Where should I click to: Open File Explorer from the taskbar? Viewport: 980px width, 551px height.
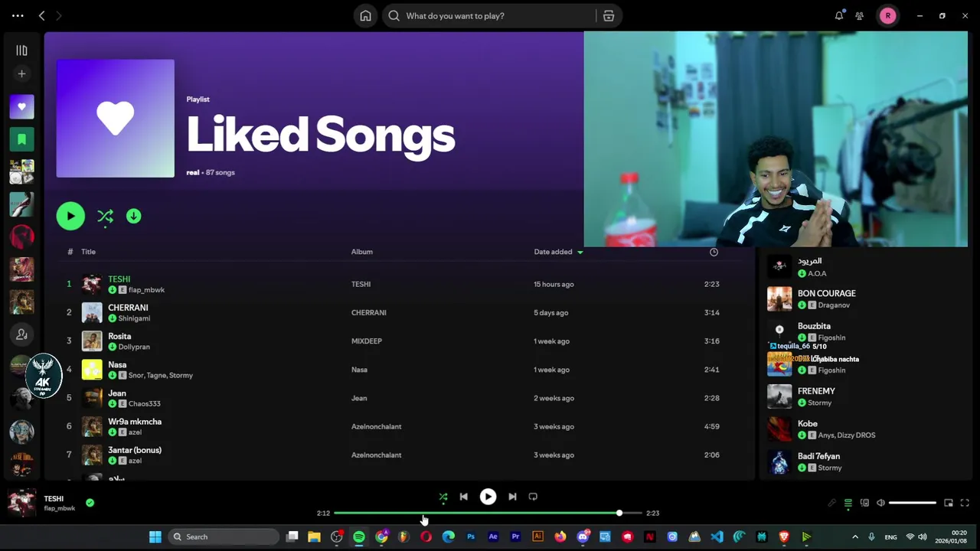pos(314,536)
